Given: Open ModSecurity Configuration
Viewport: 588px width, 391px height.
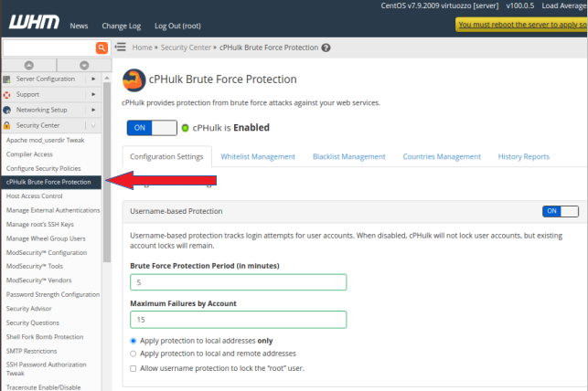Looking at the screenshot, I should point(46,252).
